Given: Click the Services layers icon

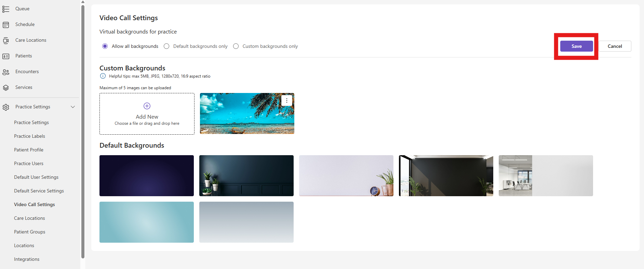Looking at the screenshot, I should 6,88.
